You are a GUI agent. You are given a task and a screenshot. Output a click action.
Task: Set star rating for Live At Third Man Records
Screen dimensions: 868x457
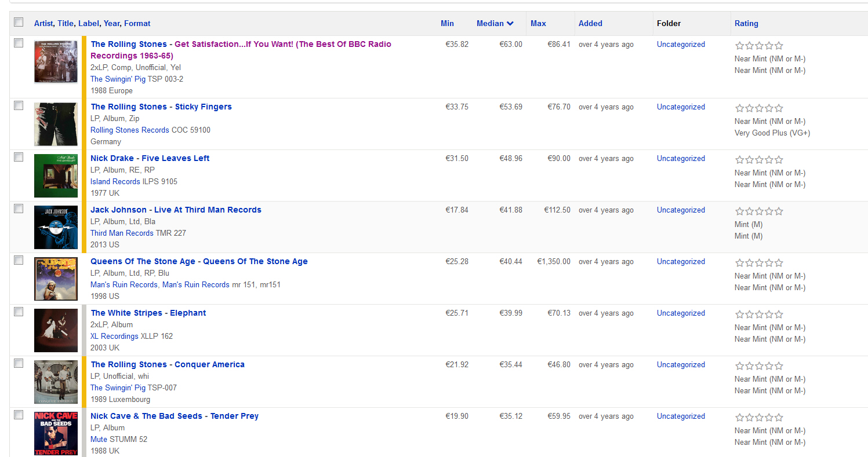(759, 211)
